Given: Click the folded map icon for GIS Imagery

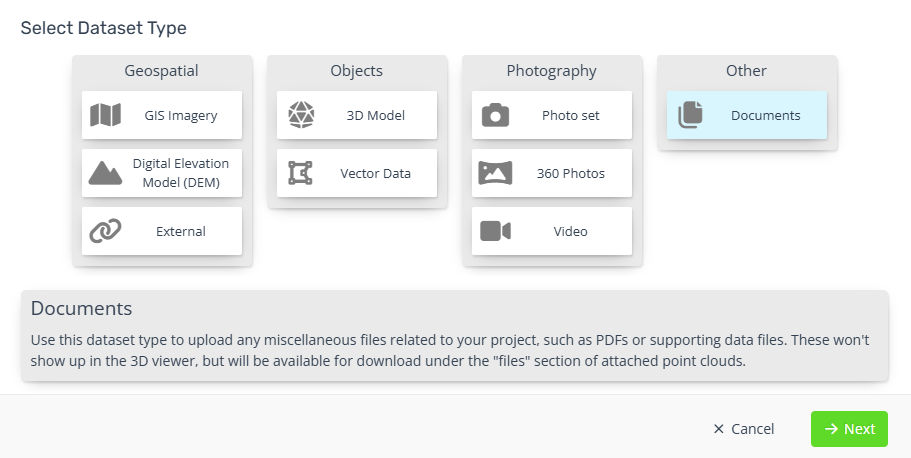Looking at the screenshot, I should coord(105,115).
